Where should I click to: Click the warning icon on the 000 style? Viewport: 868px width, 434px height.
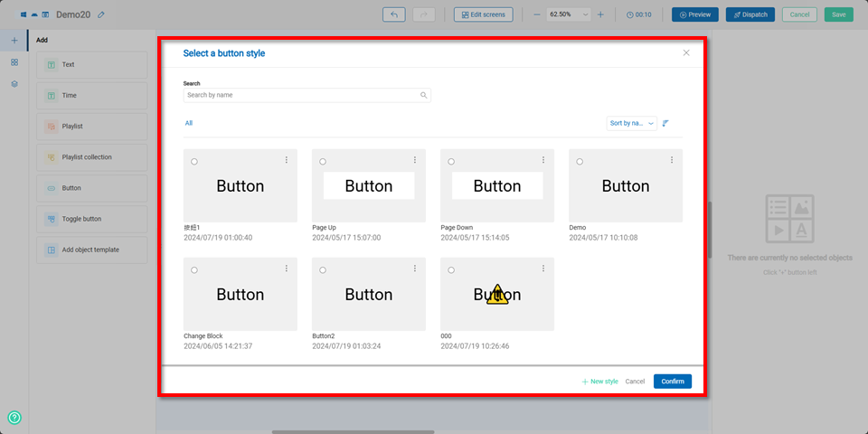coord(497,295)
